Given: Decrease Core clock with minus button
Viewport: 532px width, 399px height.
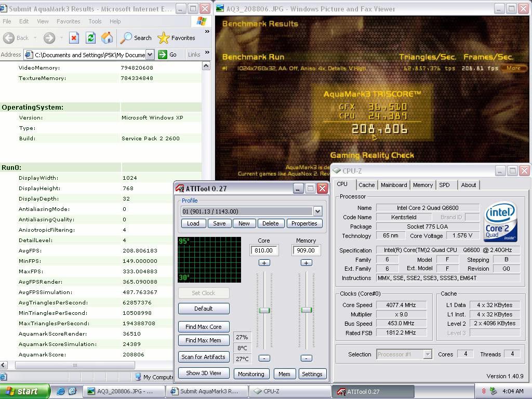Looking at the screenshot, I should pos(264,358).
